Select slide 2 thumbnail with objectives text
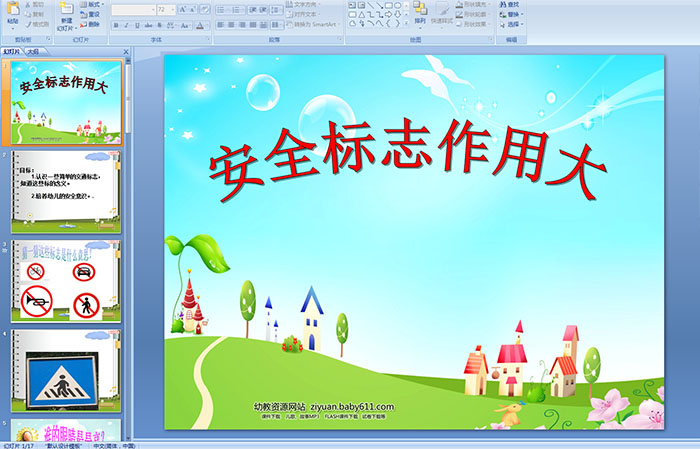 [x=66, y=191]
